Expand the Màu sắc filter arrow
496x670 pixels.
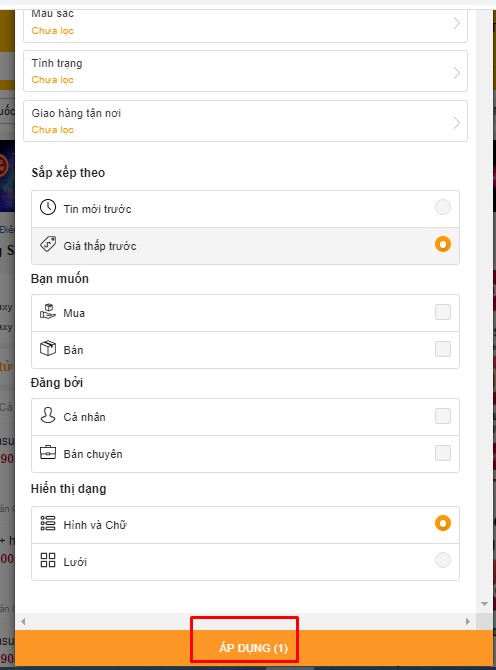click(457, 23)
